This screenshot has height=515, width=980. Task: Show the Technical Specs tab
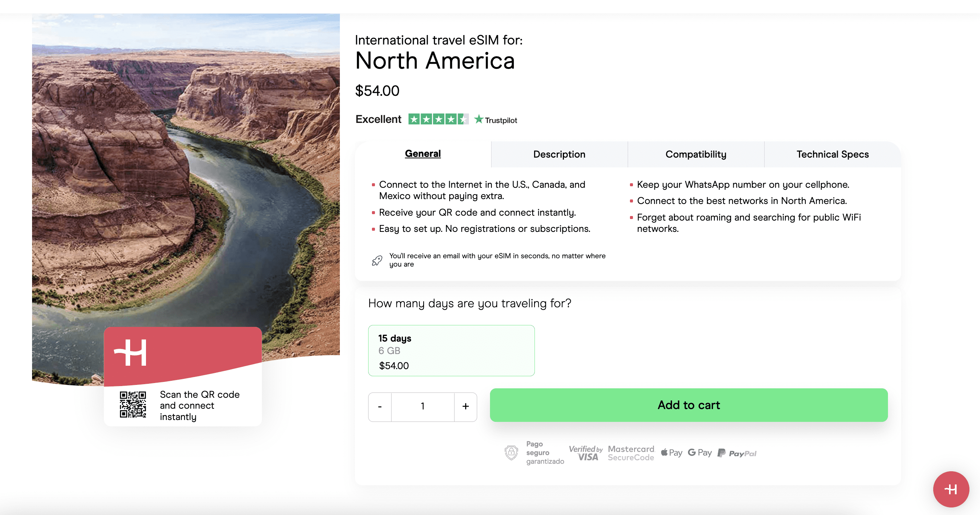pos(832,155)
